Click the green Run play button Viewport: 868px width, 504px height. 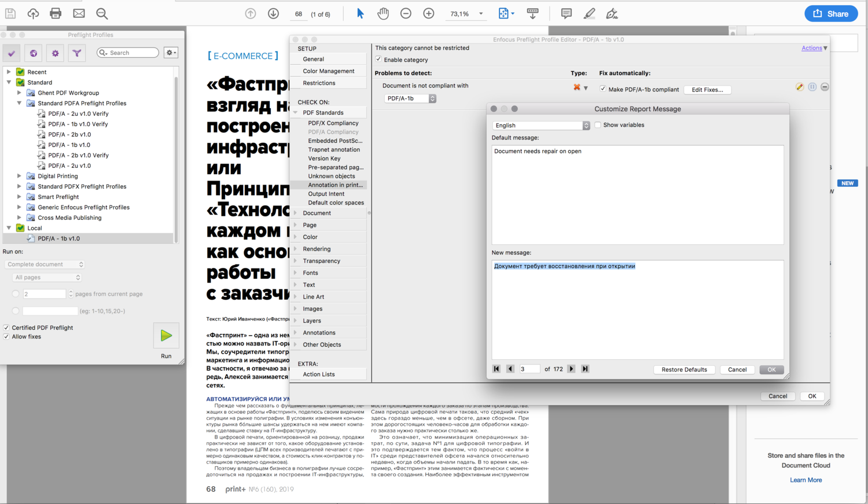coord(166,336)
